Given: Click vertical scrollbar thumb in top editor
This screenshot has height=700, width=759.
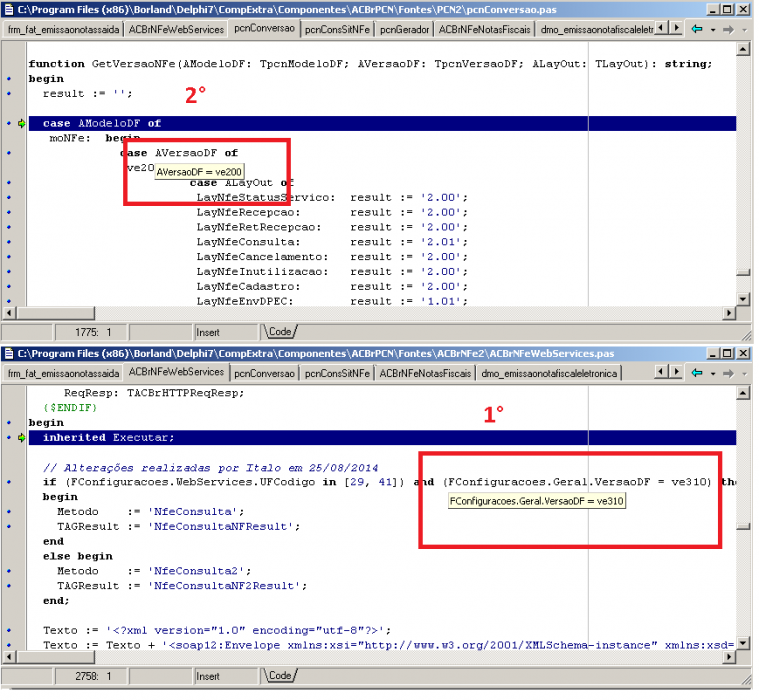Looking at the screenshot, I should (743, 273).
